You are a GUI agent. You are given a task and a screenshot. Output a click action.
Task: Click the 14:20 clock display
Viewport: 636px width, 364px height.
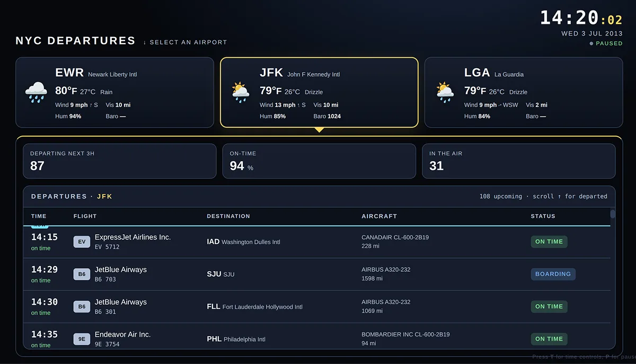[581, 18]
